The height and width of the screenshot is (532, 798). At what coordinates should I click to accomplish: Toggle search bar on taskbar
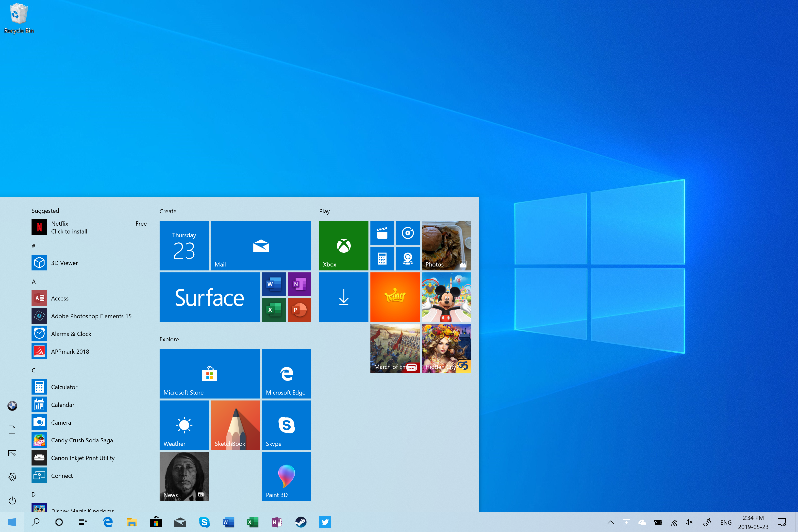35,521
